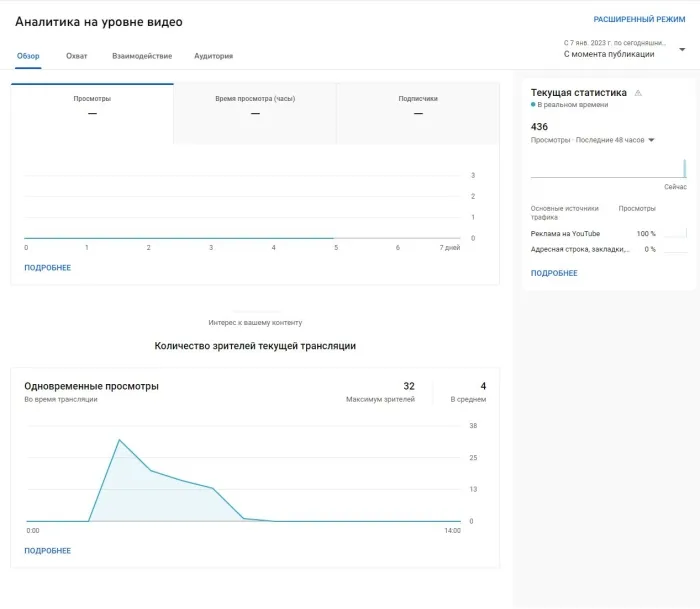Click the 436 realtime views value
This screenshot has width=700, height=609.
(539, 127)
